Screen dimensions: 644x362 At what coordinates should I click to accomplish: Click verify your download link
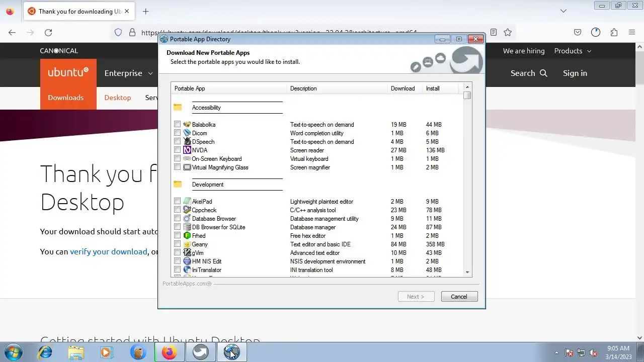point(109,251)
